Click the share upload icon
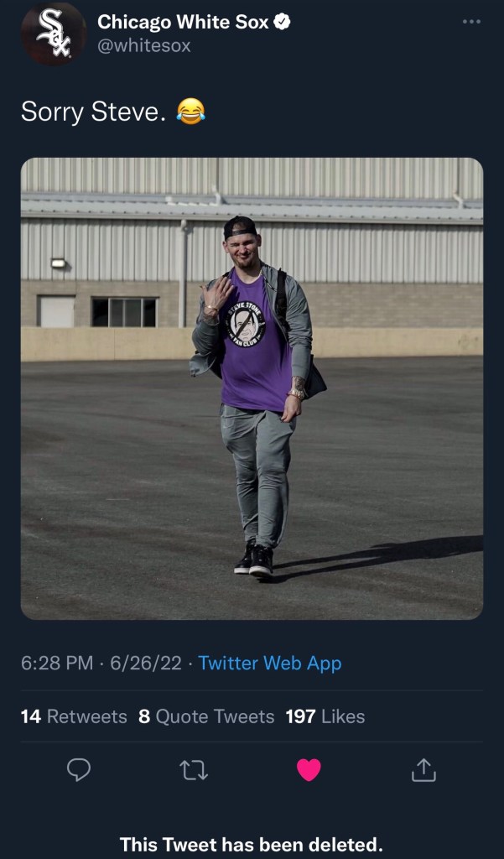This screenshot has height=859, width=504. [x=424, y=769]
